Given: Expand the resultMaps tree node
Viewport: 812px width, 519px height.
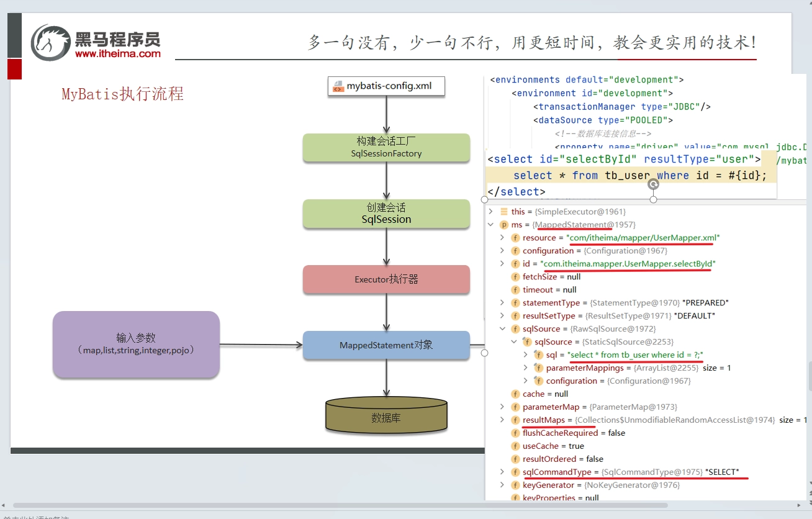Looking at the screenshot, I should point(502,420).
